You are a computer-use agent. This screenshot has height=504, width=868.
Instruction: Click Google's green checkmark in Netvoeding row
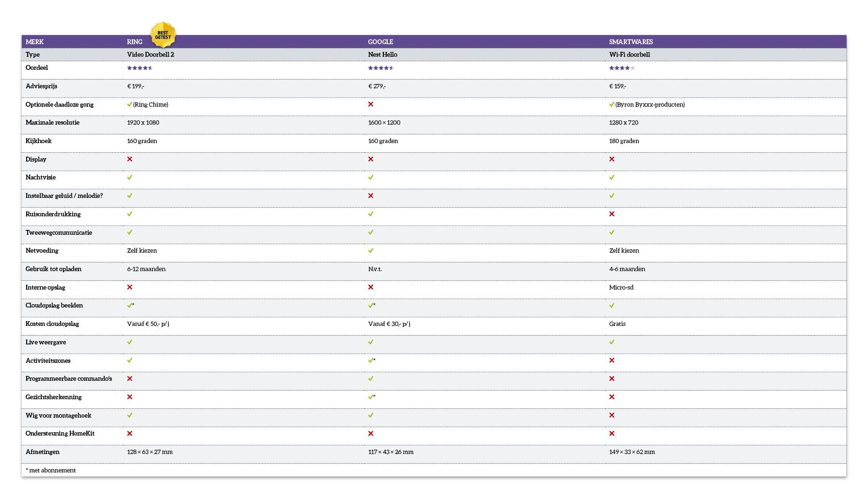[x=371, y=251]
